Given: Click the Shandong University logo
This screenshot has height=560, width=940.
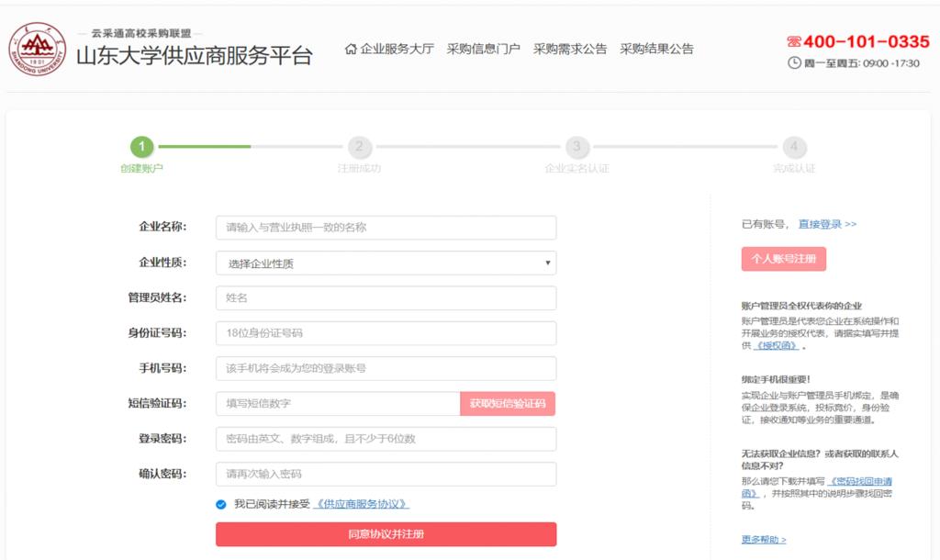Looking at the screenshot, I should pyautogui.click(x=37, y=49).
